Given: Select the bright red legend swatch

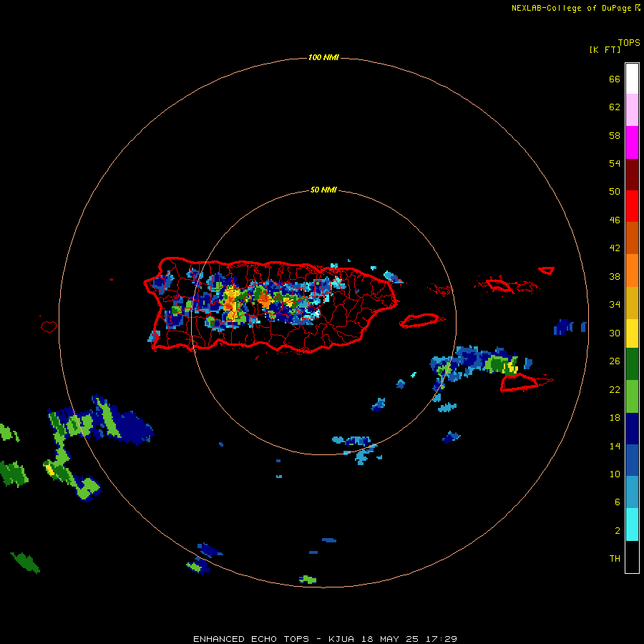Looking at the screenshot, I should [632, 206].
